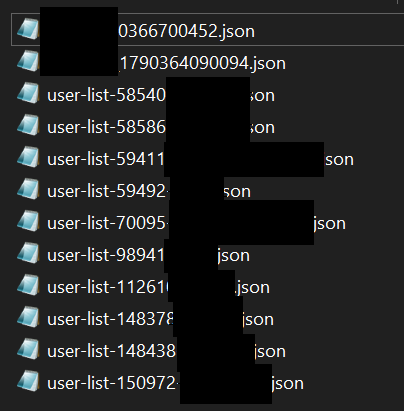Click the notepad icon for 1790364090094.json
The width and height of the screenshot is (404, 411).
28,61
